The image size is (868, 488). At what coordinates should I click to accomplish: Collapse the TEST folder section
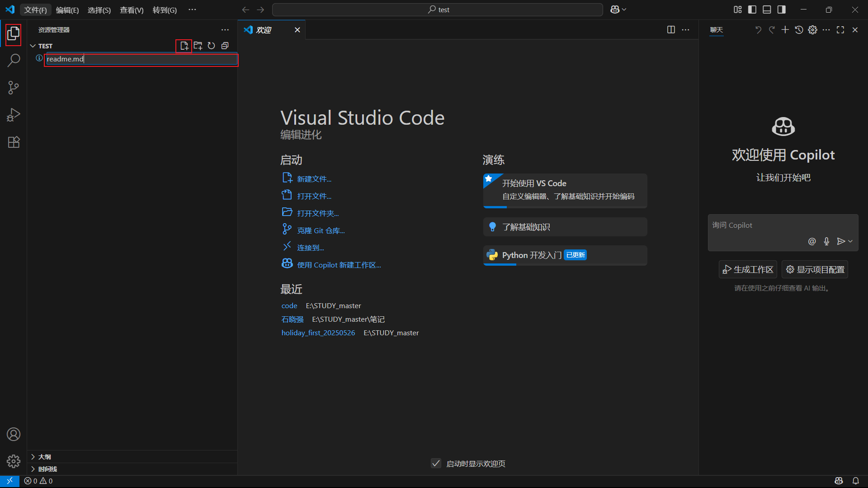(x=33, y=46)
